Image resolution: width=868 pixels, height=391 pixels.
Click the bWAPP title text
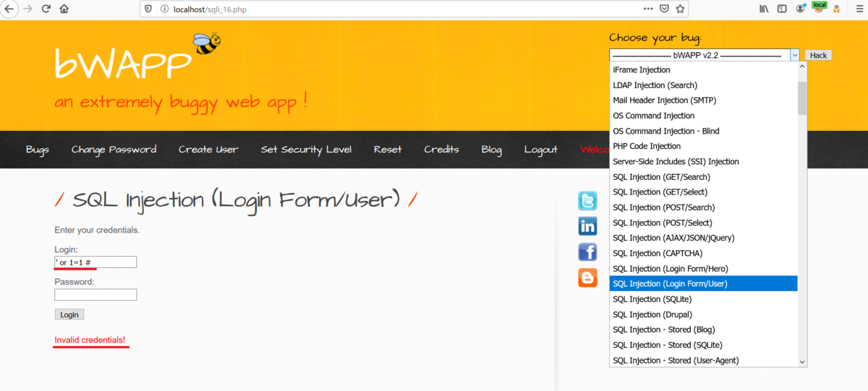(123, 64)
